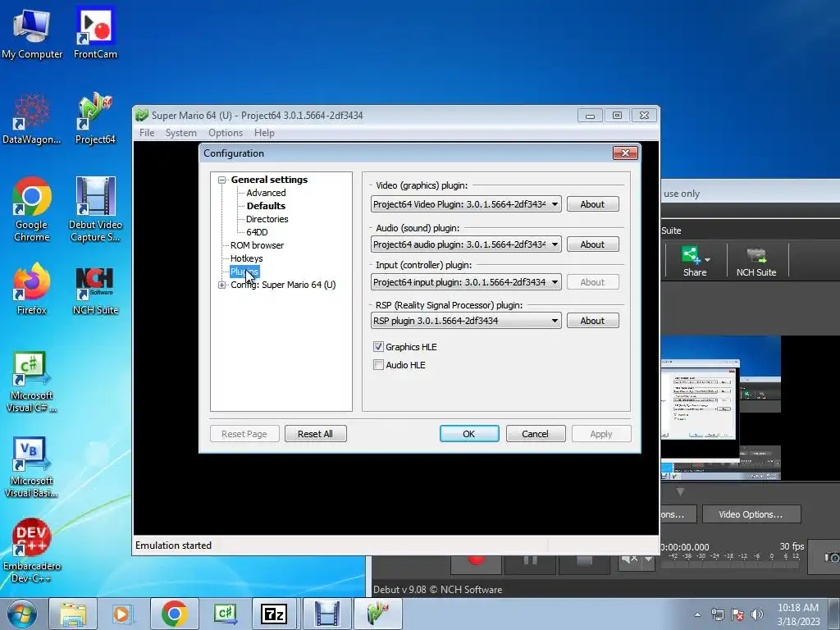Click NCH Suite icon in Debut toolbar
This screenshot has height=630, width=840.
coord(756,261)
